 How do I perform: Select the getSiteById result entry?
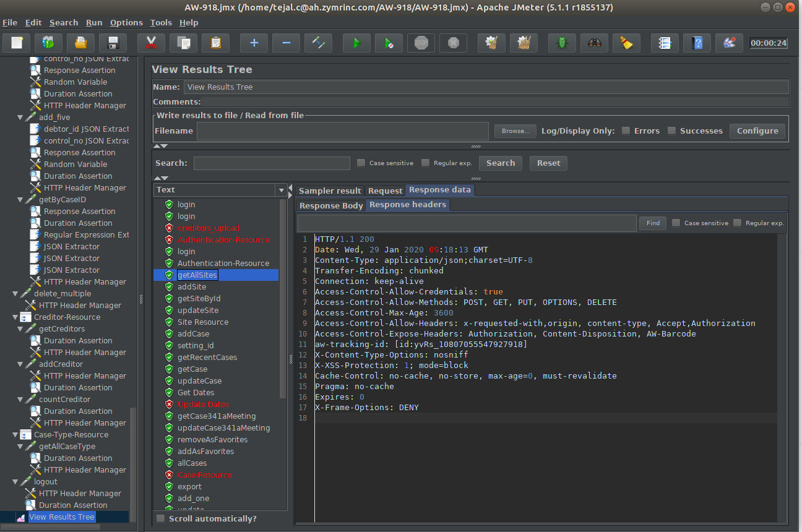[199, 298]
